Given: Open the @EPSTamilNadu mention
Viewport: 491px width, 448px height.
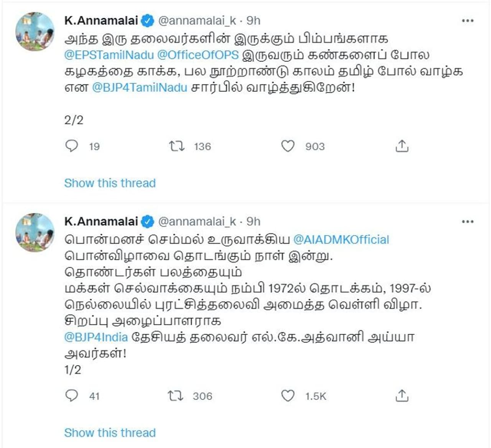Looking at the screenshot, I should pyautogui.click(x=109, y=55).
